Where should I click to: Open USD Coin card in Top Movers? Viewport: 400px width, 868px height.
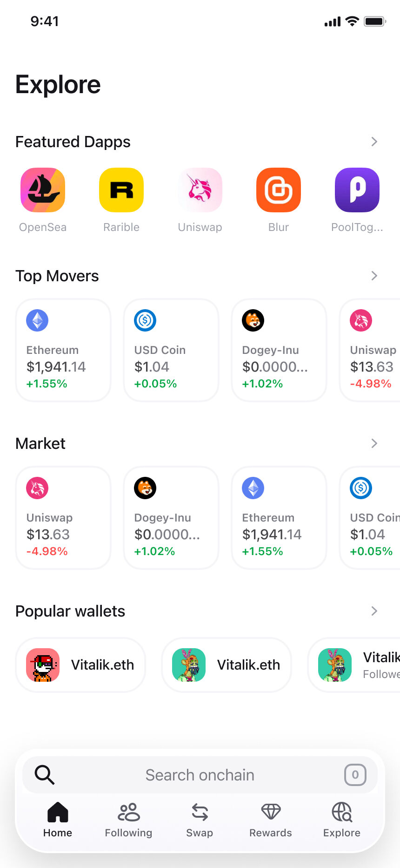(x=171, y=350)
